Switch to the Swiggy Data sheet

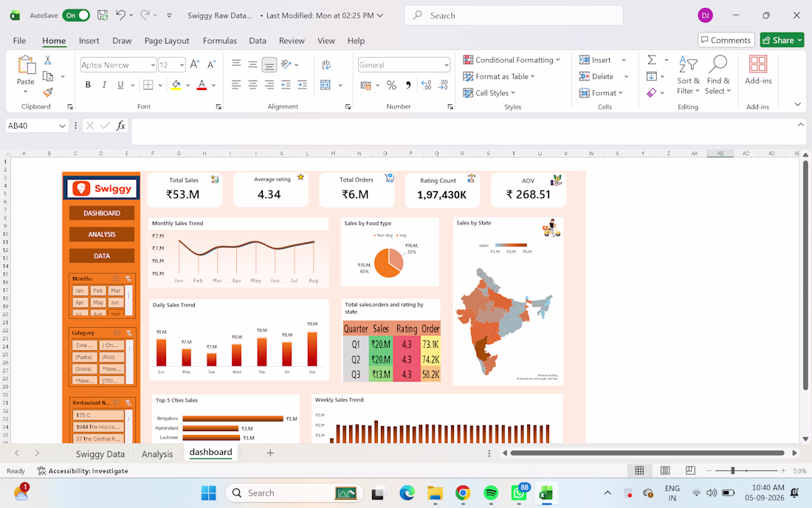tap(100, 453)
